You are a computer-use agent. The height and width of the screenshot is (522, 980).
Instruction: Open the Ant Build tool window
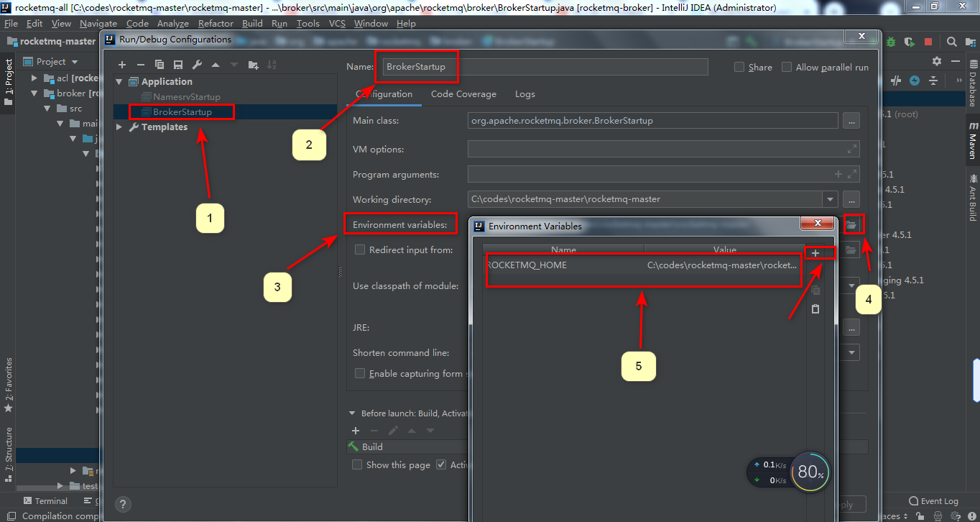[x=972, y=196]
